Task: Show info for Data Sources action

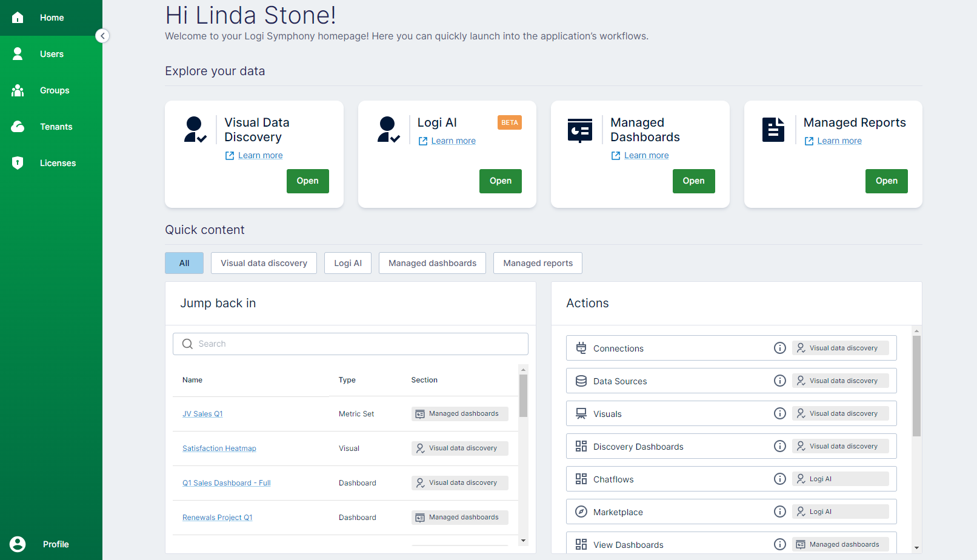Action: (x=780, y=381)
